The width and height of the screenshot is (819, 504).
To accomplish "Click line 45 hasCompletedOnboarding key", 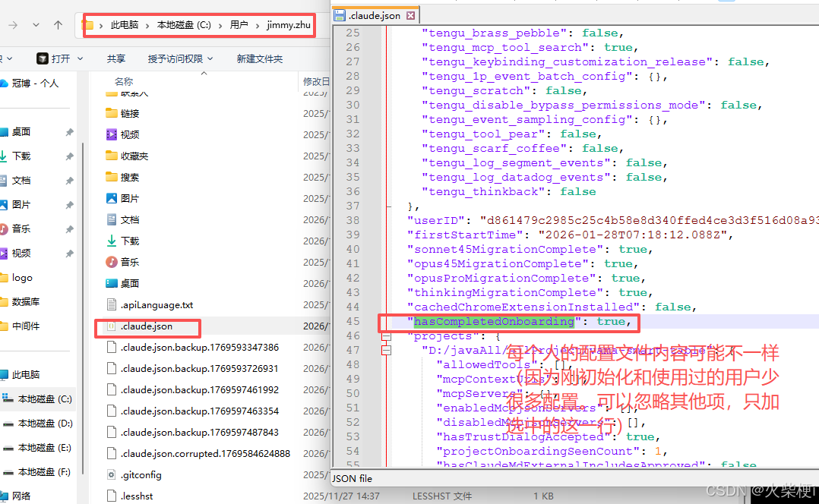I will click(x=494, y=321).
